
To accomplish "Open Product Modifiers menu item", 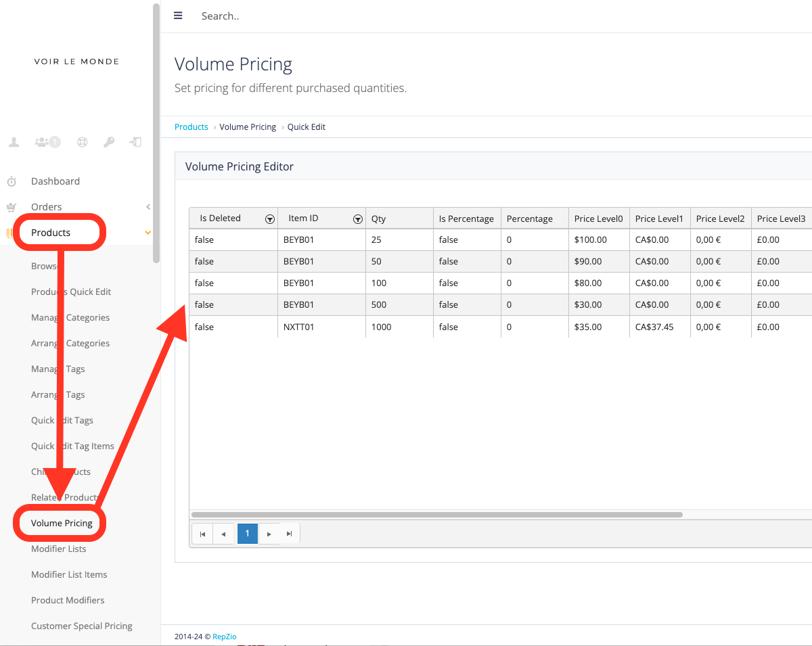I will (68, 600).
